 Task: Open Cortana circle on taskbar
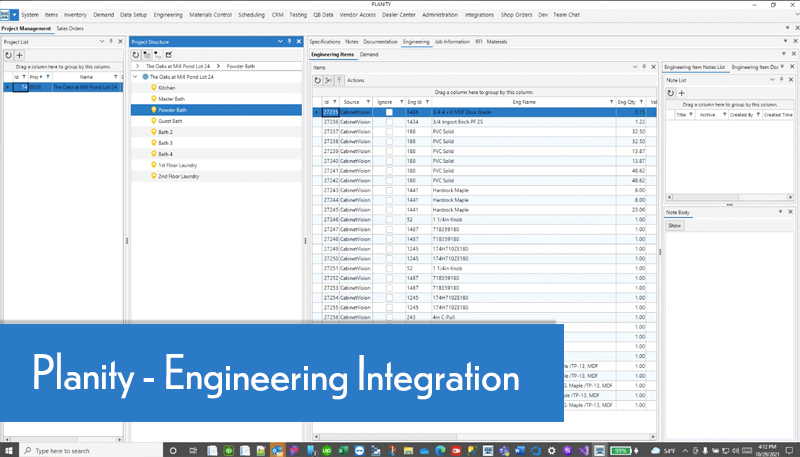(173, 450)
